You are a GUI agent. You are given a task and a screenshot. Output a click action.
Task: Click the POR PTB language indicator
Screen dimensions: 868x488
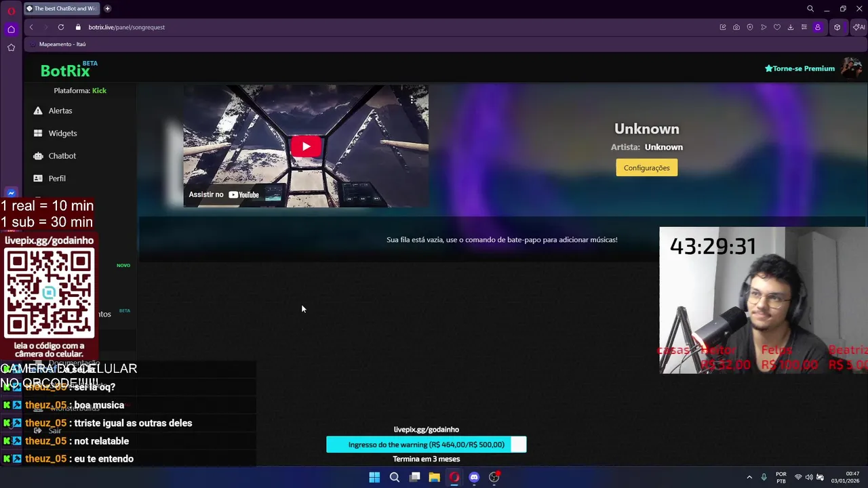tap(781, 477)
